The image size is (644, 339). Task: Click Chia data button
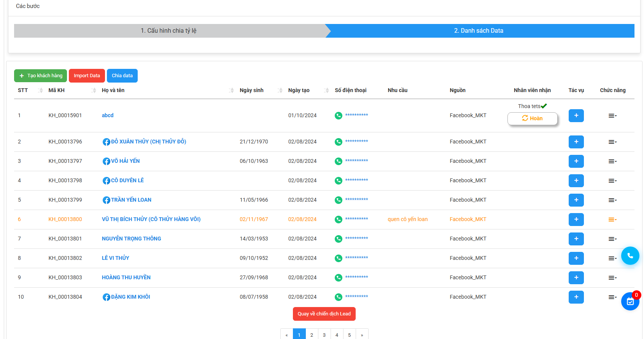(122, 76)
